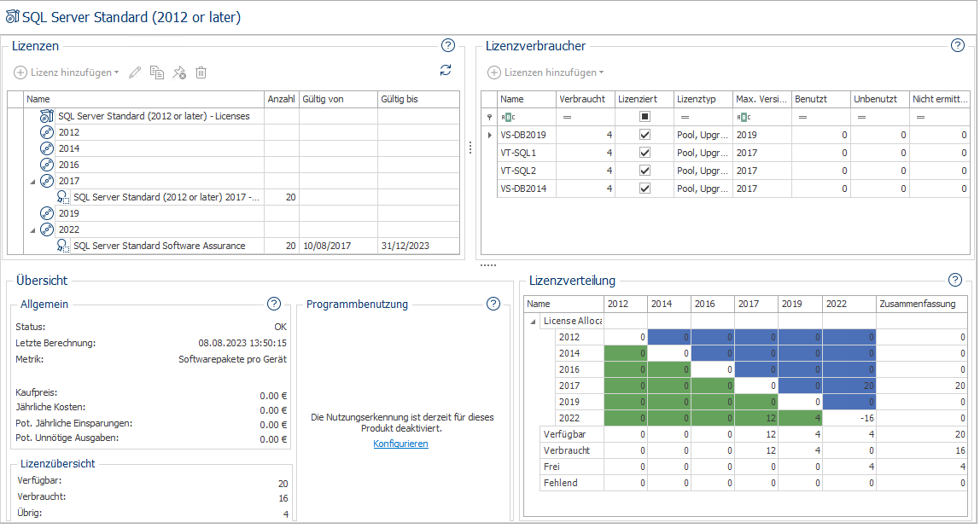Click the vertical splitter dots between panels
Viewport: 980px width, 528px height.
tap(470, 148)
